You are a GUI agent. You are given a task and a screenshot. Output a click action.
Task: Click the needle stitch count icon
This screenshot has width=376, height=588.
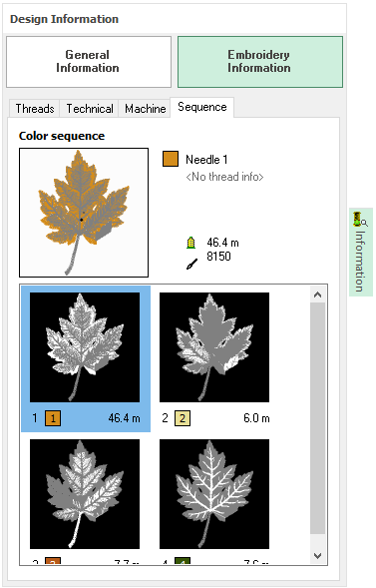[191, 264]
